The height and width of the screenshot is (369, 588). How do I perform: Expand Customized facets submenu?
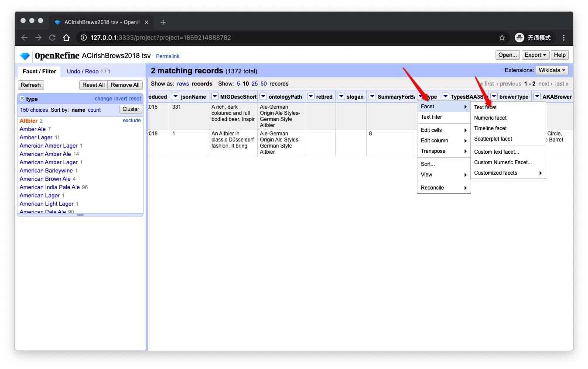[508, 173]
